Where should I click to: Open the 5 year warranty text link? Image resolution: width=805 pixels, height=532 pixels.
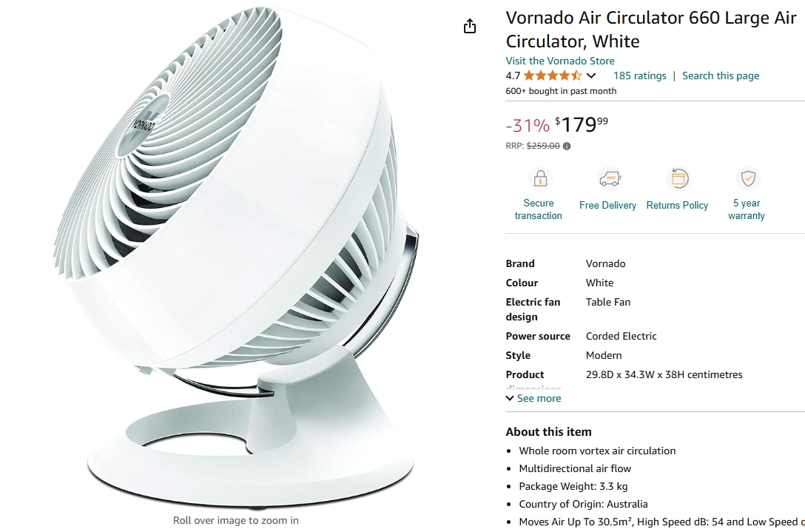tap(747, 209)
